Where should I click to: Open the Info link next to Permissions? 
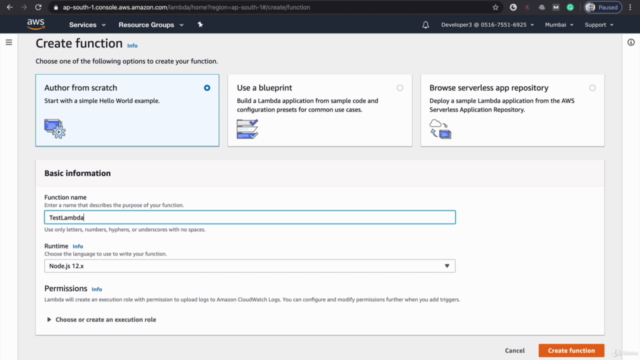[97, 289]
